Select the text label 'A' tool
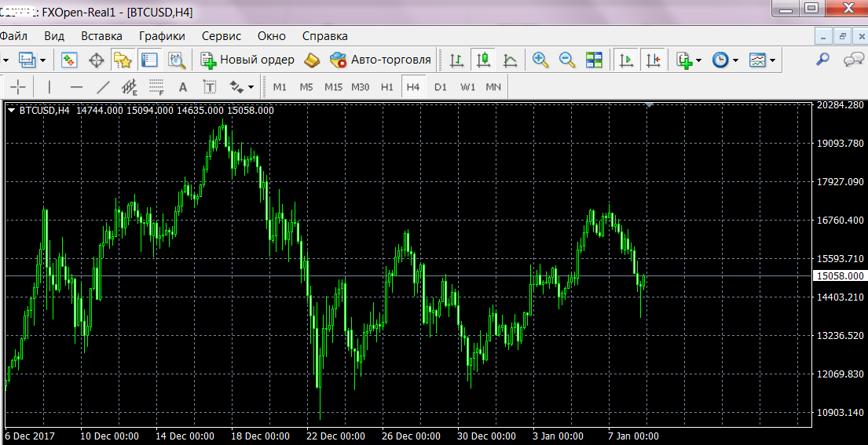Viewport: 868px width, 445px height. point(183,87)
